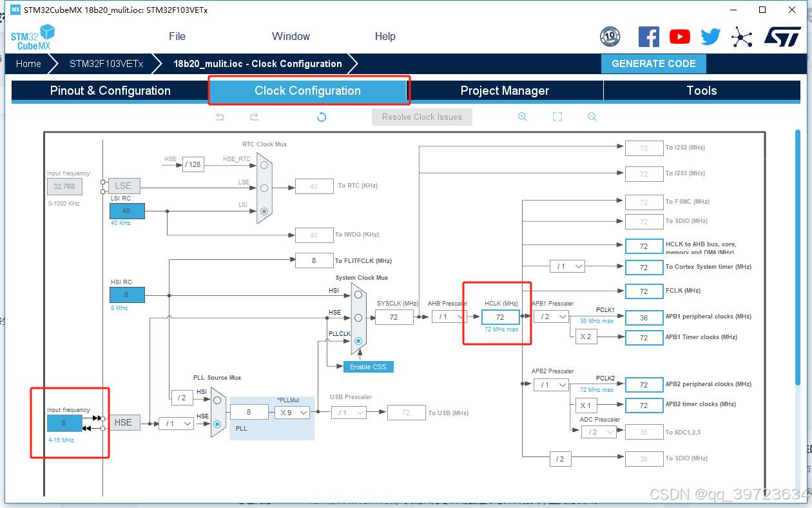
Task: Open the APB2 Prescaler dropdown
Action: point(551,385)
